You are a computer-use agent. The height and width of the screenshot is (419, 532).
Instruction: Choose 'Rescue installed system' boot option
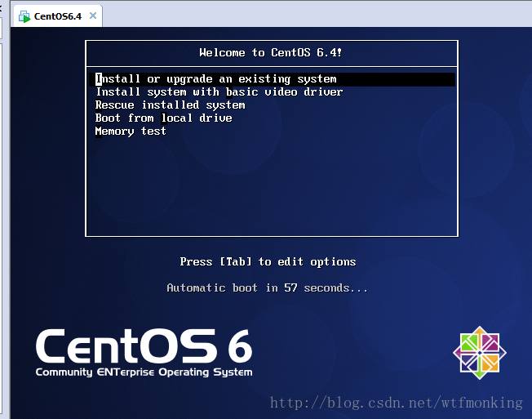170,105
